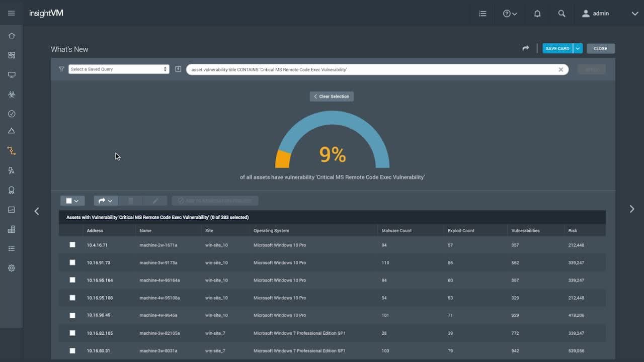The width and height of the screenshot is (644, 362).
Task: Open the Goals and SLAs orange sidebar icon
Action: 12,151
